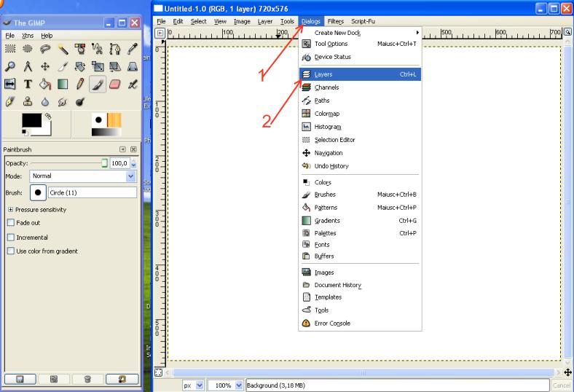Select the Blend gradient tool
This screenshot has width=574, height=392.
63,85
